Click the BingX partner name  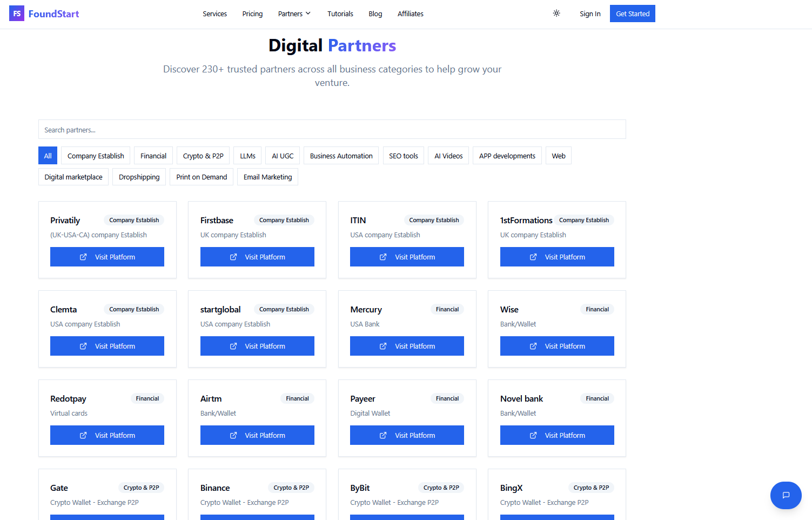click(511, 488)
